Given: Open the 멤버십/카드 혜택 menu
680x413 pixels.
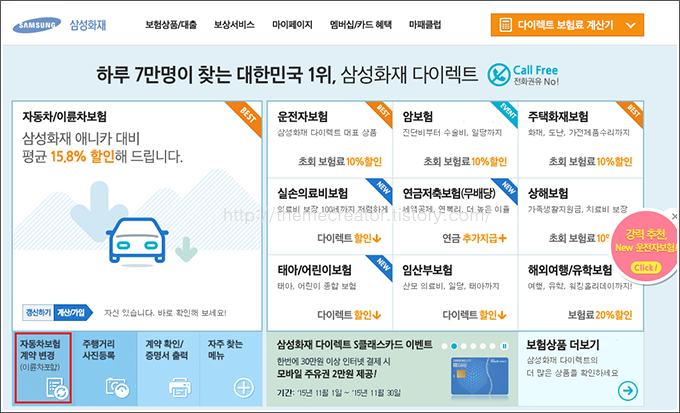Looking at the screenshot, I should (x=361, y=25).
